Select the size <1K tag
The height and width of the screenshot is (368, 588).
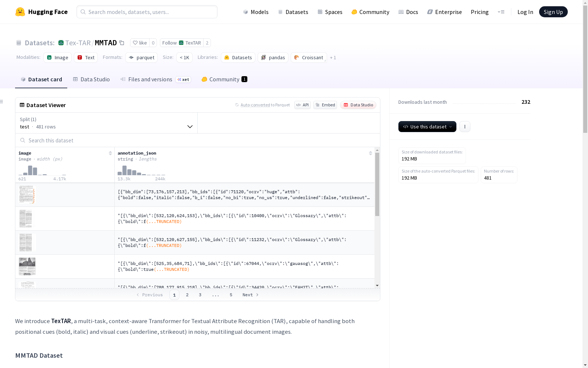[x=184, y=57]
